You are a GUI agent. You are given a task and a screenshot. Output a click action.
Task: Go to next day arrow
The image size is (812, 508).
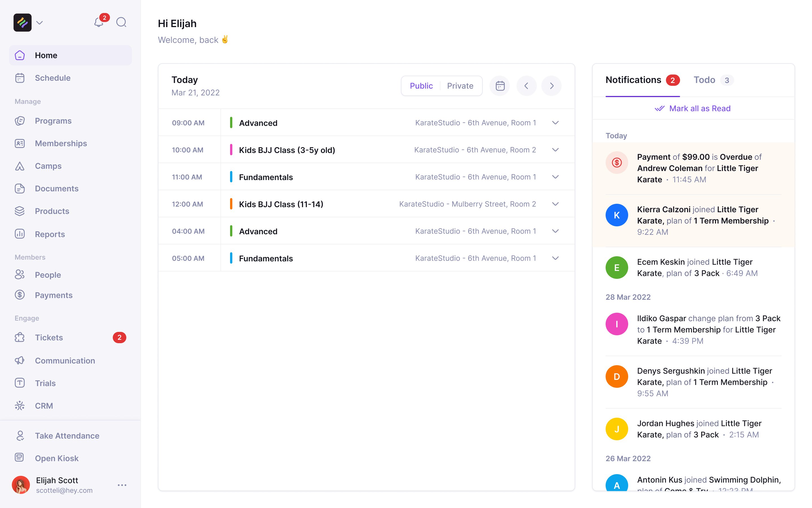[551, 86]
